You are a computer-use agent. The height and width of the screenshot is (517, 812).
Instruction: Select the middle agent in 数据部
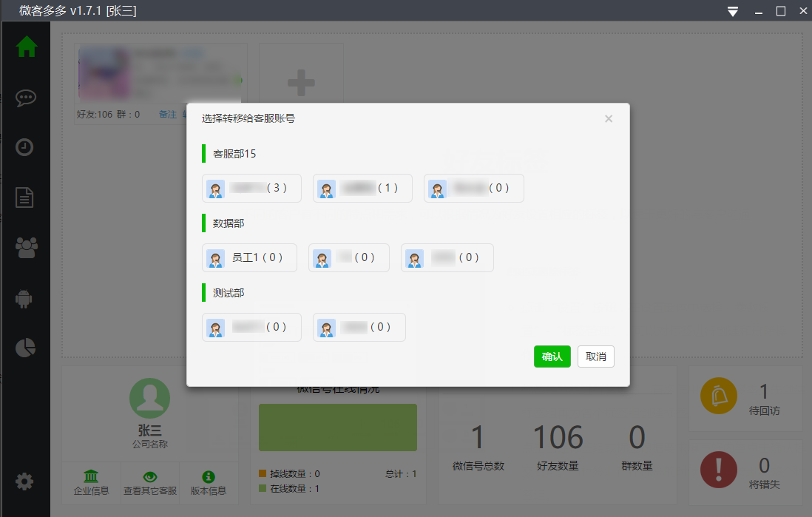(349, 257)
